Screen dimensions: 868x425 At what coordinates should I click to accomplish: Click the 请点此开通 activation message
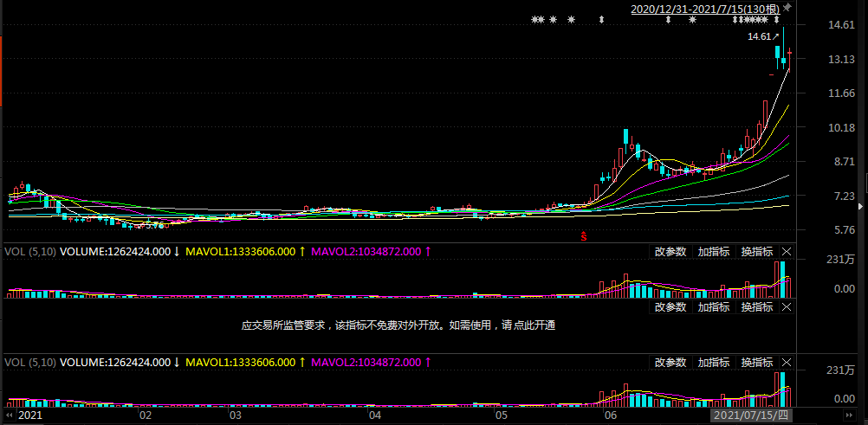528,325
